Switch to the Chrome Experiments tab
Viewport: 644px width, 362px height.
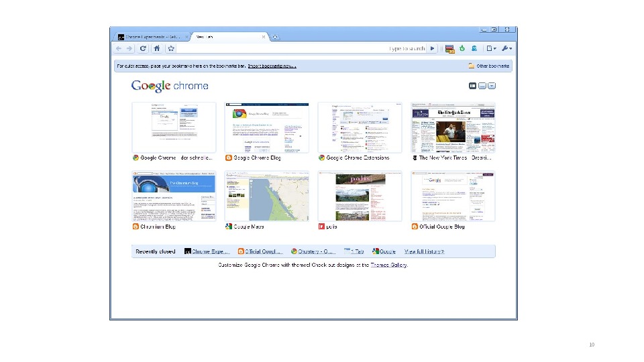click(x=152, y=37)
